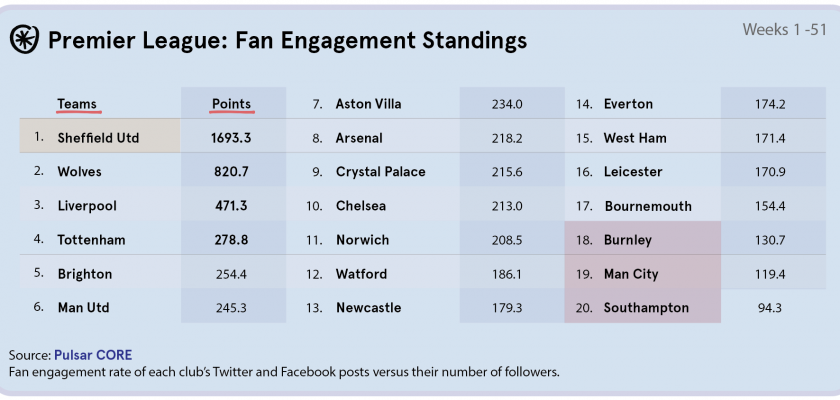Click the Weeks 1-51 label

(x=784, y=29)
